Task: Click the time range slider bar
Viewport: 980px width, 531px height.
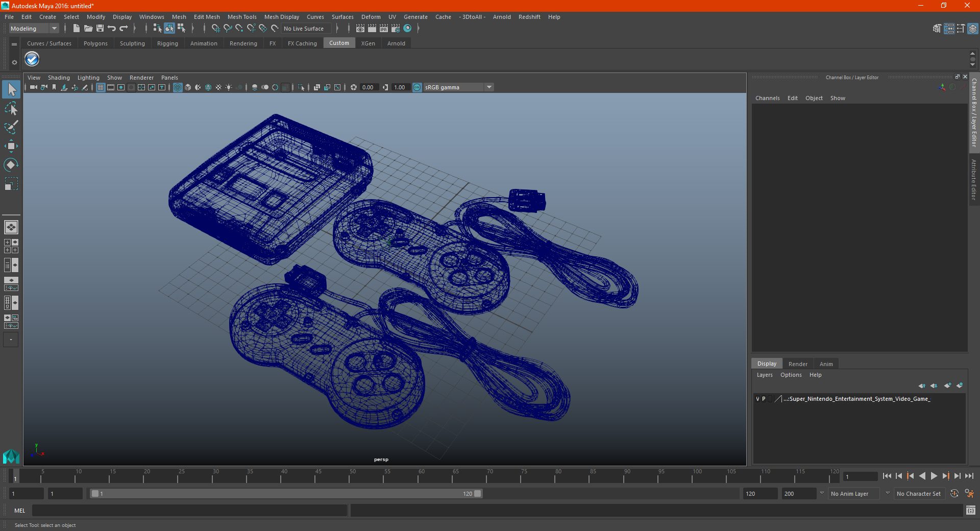Action: coord(286,494)
